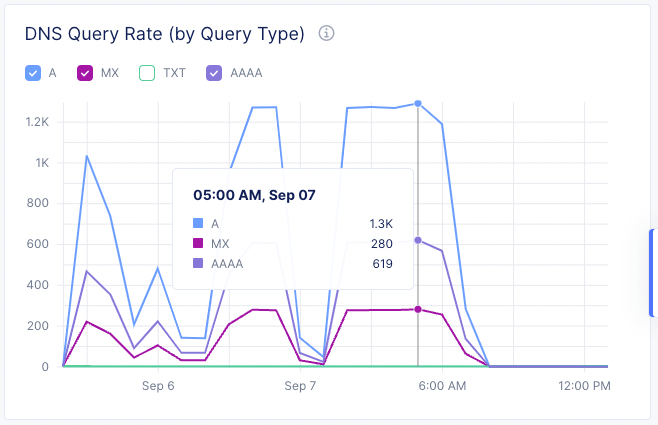The image size is (658, 425).
Task: Click the blue A data point at 1.3K
Action: 417,103
